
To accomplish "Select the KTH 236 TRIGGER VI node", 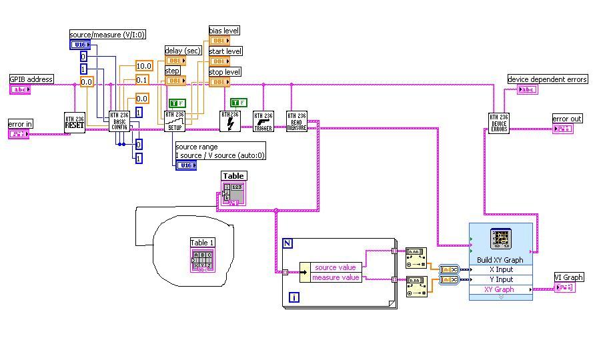I will tap(263, 121).
